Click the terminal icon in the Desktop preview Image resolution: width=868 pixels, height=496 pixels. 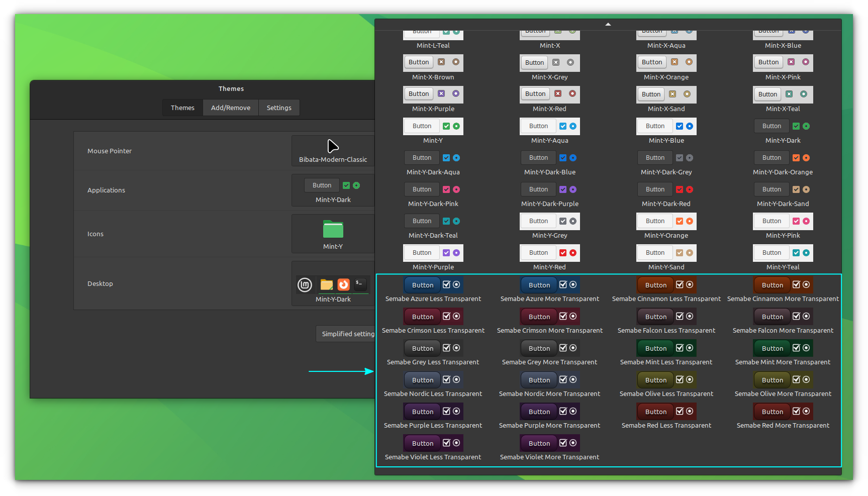click(x=360, y=284)
